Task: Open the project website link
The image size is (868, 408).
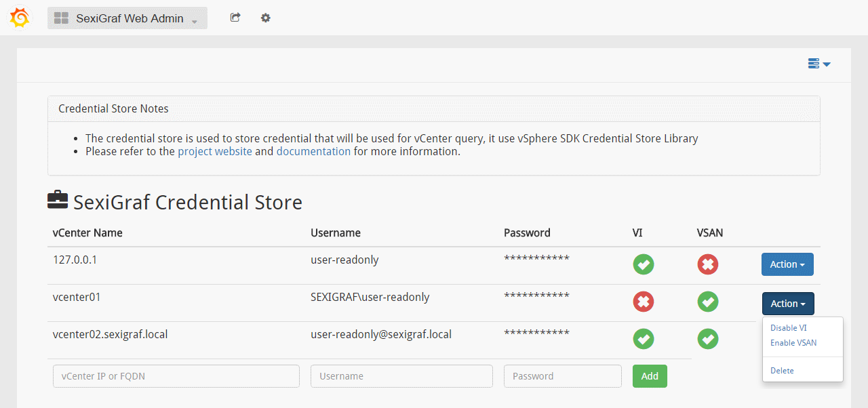Action: click(215, 151)
